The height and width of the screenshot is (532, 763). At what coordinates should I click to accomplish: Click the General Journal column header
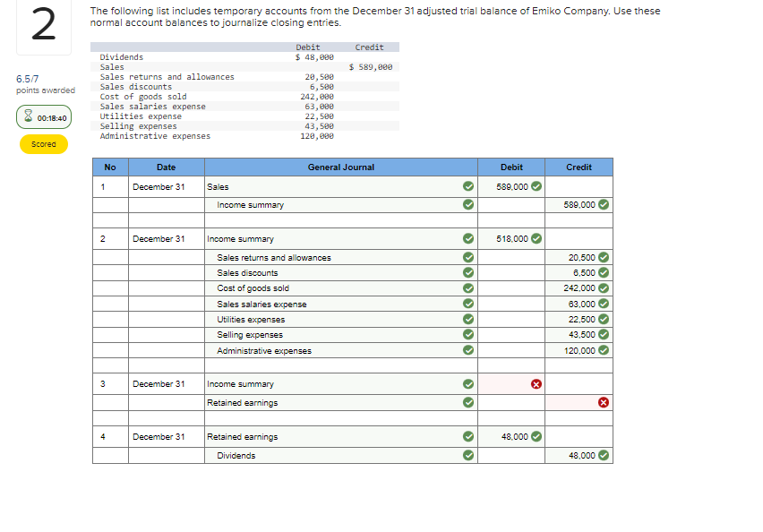341,167
